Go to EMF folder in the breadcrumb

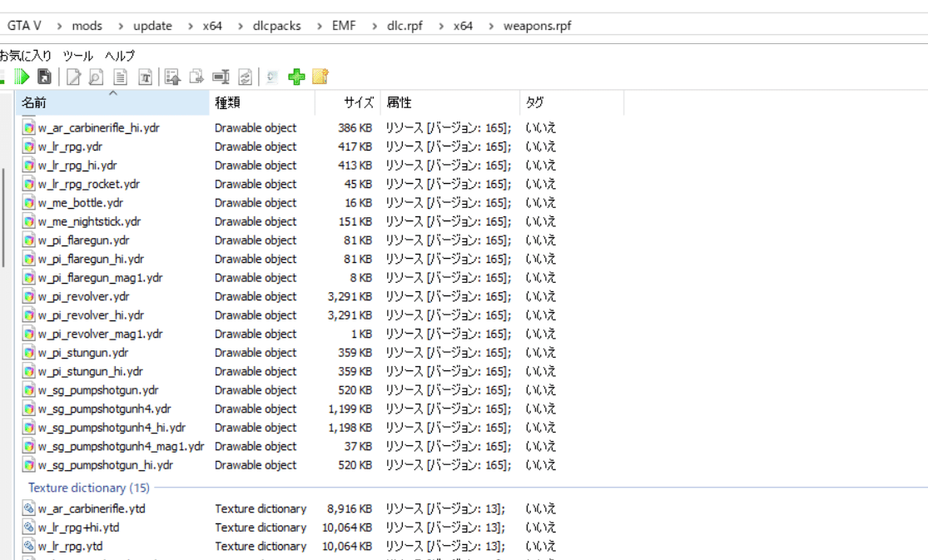coord(344,26)
